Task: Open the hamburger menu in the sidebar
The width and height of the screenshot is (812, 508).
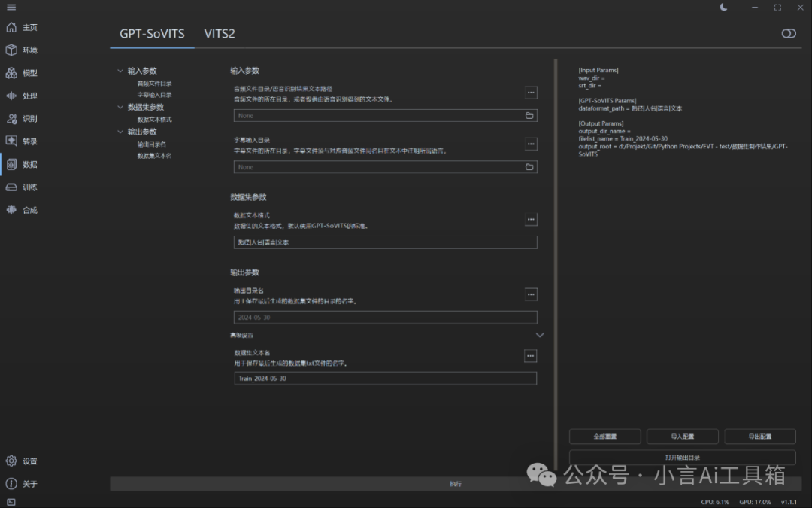Action: 11,8
